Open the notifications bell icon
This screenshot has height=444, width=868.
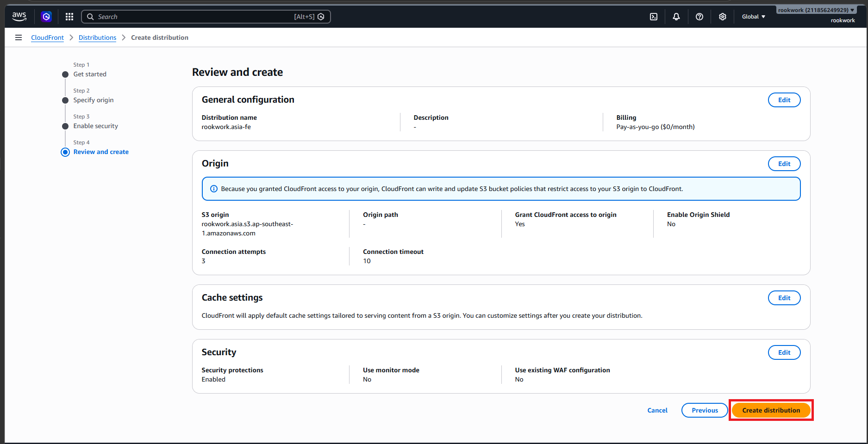click(x=676, y=17)
